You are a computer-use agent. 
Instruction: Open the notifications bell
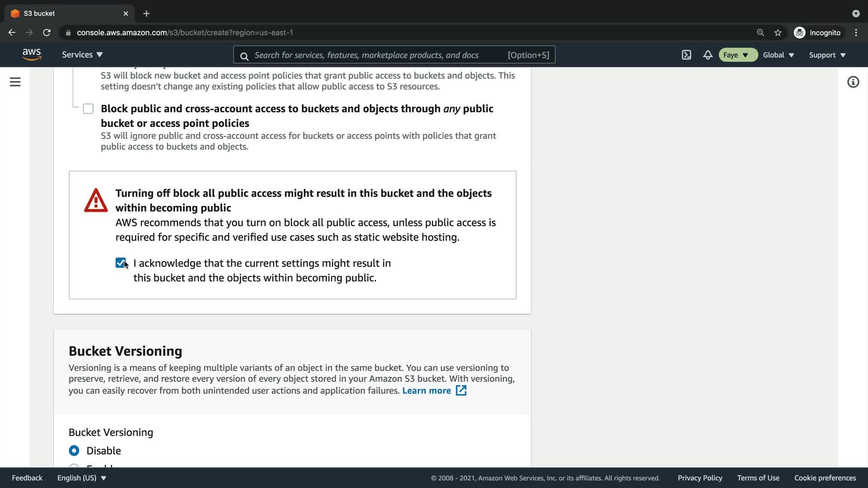click(708, 55)
